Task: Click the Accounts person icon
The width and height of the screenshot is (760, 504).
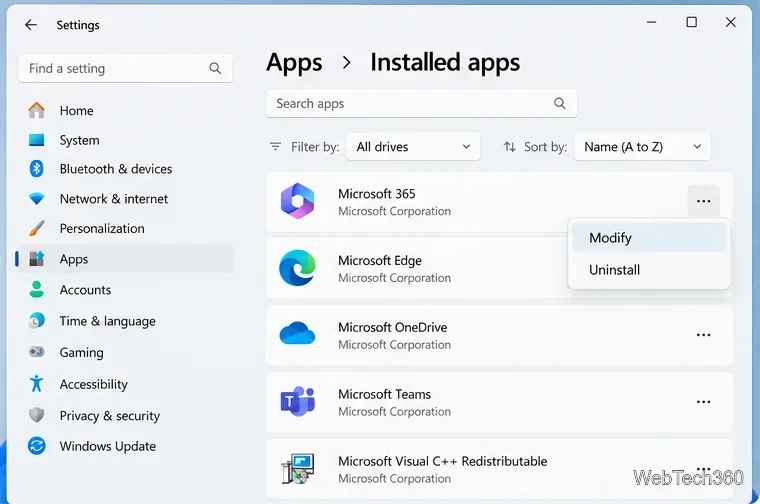Action: 36,289
